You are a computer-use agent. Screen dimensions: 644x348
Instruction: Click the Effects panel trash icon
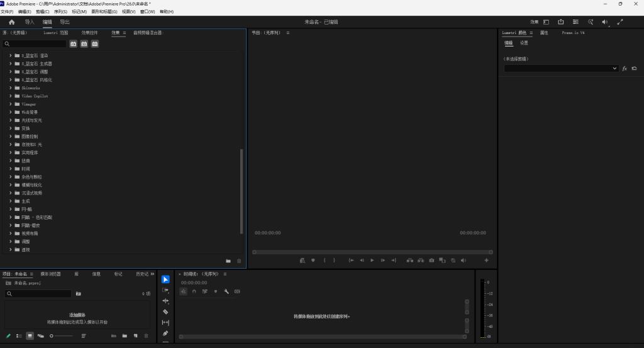239,261
